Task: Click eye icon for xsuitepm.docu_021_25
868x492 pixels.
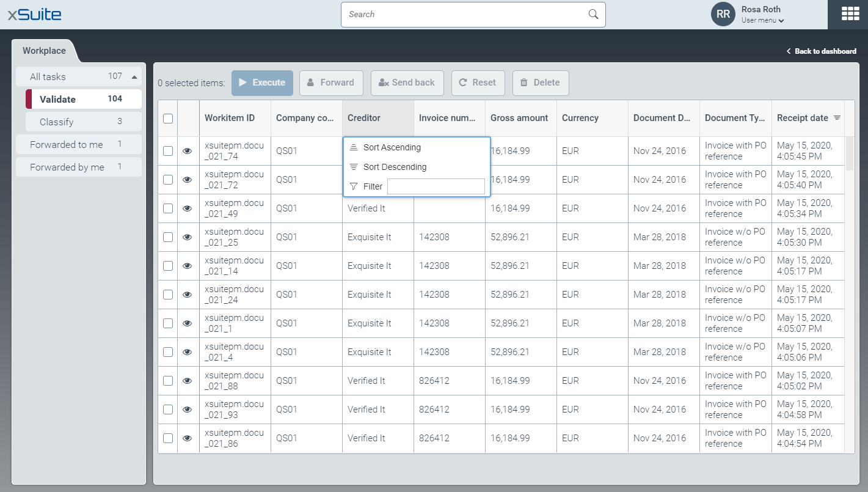Action: coord(188,237)
